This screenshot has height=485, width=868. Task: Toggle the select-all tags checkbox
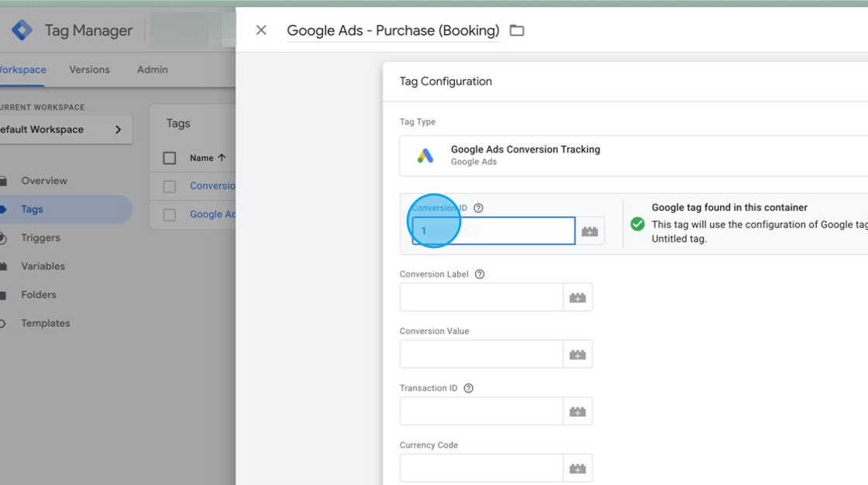click(x=170, y=158)
